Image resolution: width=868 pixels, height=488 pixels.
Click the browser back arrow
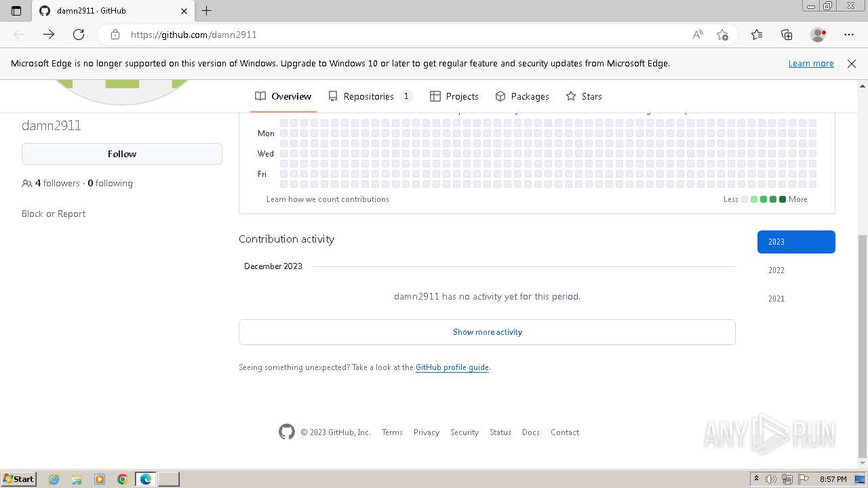pos(19,35)
